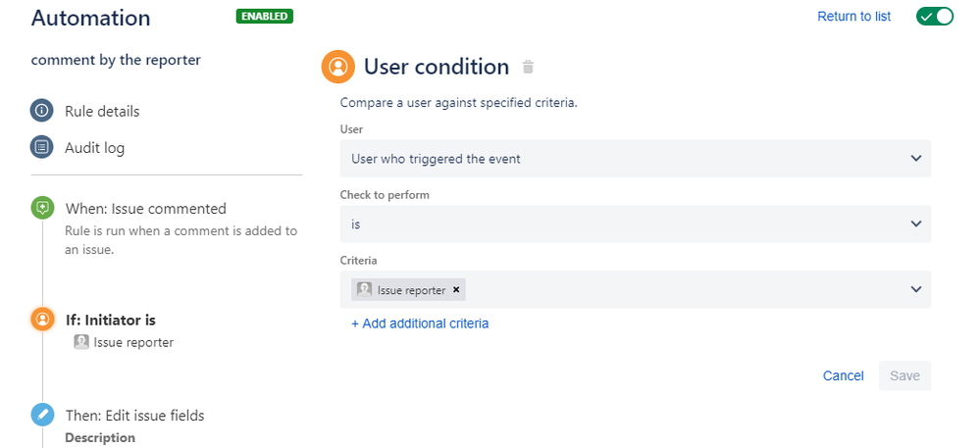Select the Then: Edit issue fields step
This screenshot has width=980, height=448.
135,415
